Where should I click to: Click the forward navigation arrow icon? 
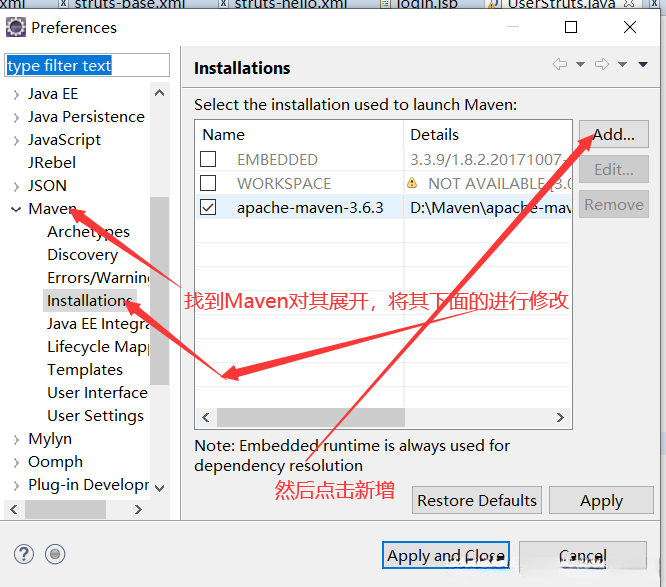602,64
